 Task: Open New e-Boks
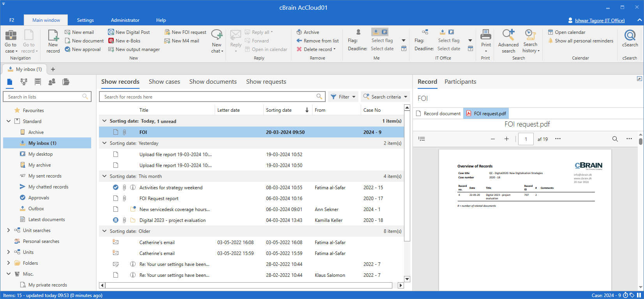click(124, 41)
